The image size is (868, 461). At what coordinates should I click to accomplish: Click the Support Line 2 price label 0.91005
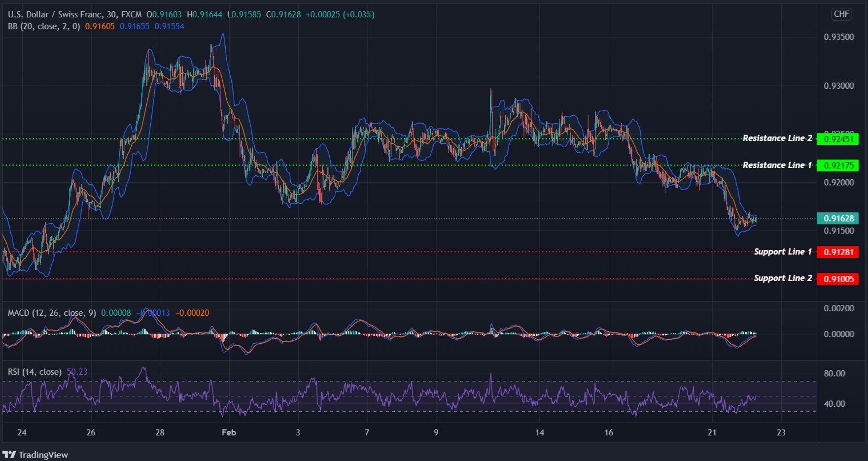(x=838, y=279)
